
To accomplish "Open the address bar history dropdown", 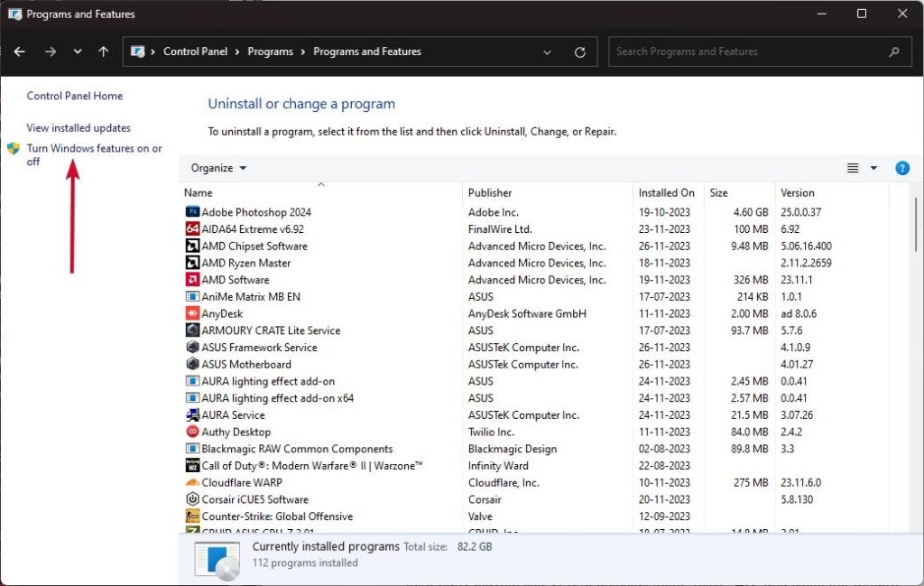I will [547, 51].
